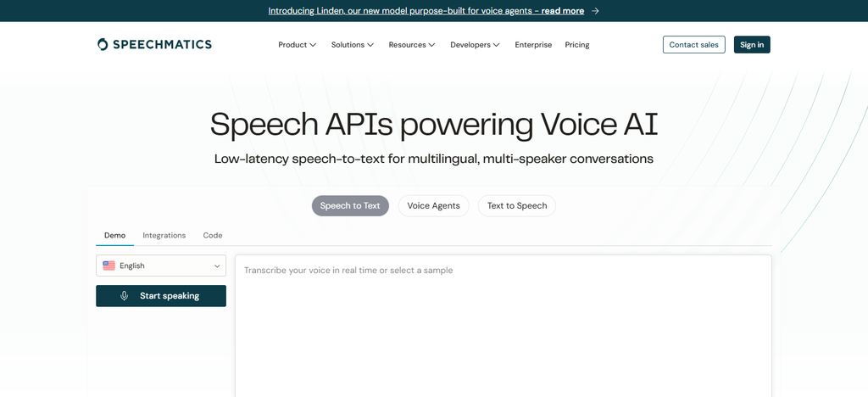Click the transcription text area
The image size is (868, 397).
504,326
